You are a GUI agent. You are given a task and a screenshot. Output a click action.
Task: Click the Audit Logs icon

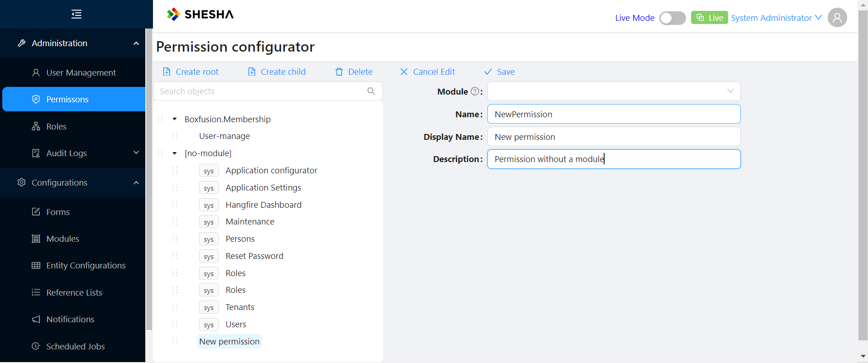pos(36,153)
